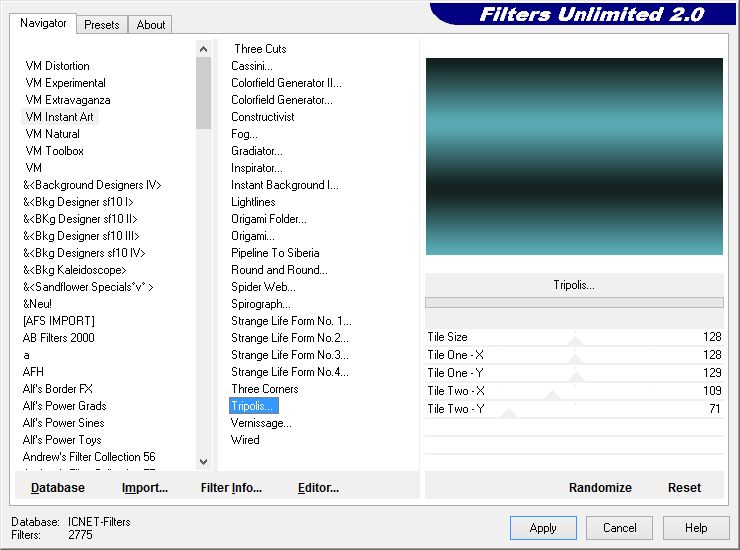Click the scroll down arrow in category list
Image resolution: width=740 pixels, height=550 pixels.
[x=203, y=462]
